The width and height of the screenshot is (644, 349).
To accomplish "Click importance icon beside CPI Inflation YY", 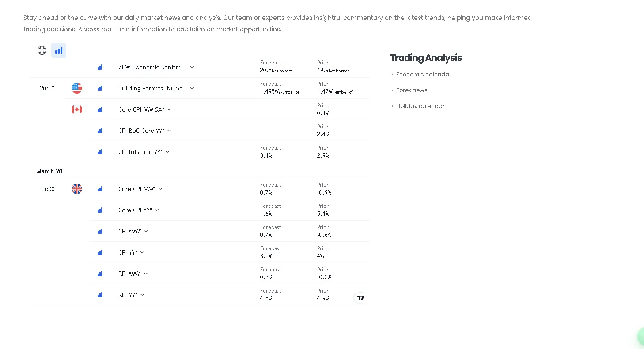I will click(100, 152).
